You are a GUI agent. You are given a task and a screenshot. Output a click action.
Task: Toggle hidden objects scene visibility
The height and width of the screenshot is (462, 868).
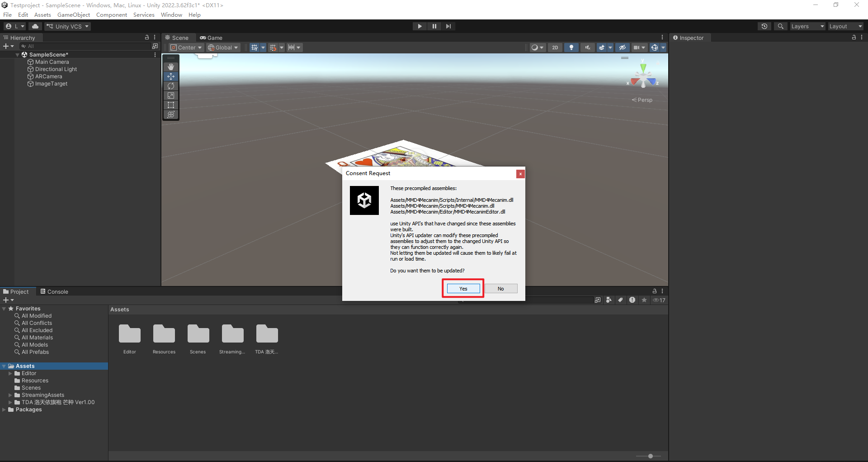coord(623,48)
